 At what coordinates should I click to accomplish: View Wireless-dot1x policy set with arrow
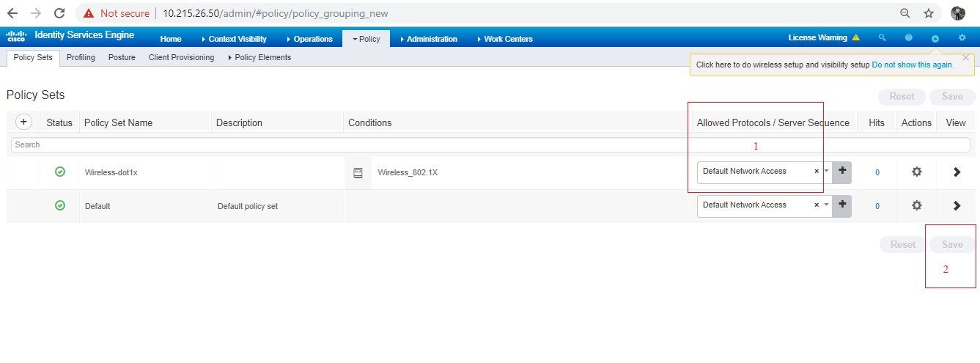pos(957,172)
